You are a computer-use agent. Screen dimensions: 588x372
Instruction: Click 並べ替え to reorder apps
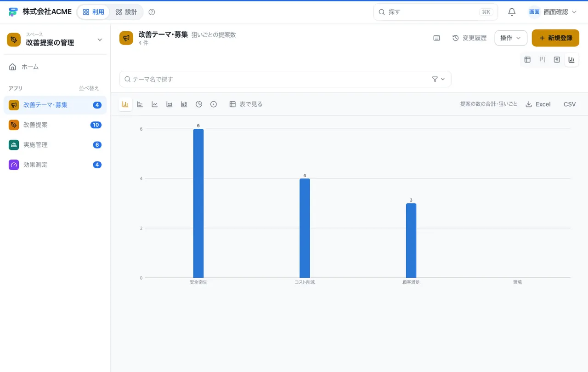coord(89,88)
